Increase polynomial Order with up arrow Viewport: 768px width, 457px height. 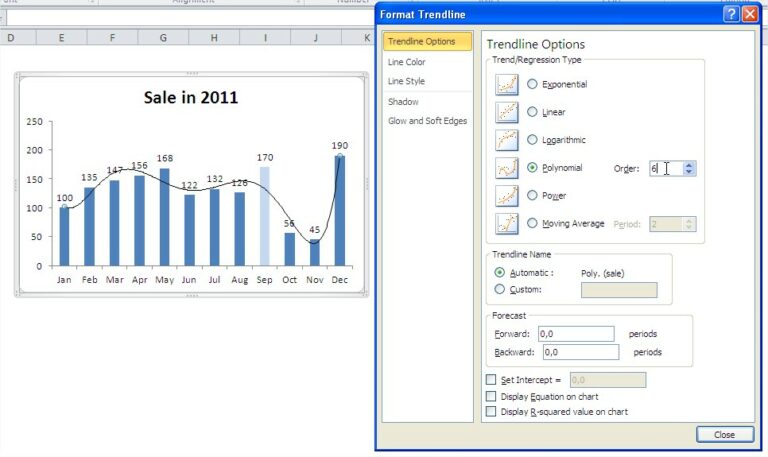pyautogui.click(x=690, y=165)
